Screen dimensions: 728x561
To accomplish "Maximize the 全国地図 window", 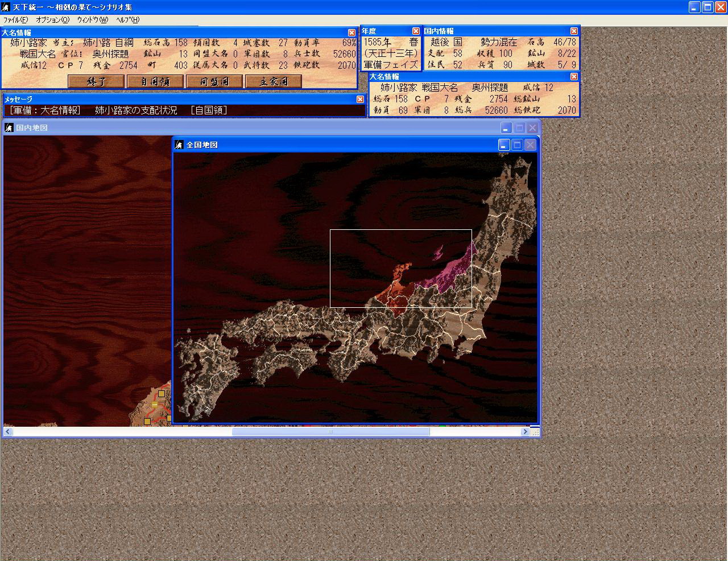I will pyautogui.click(x=517, y=145).
